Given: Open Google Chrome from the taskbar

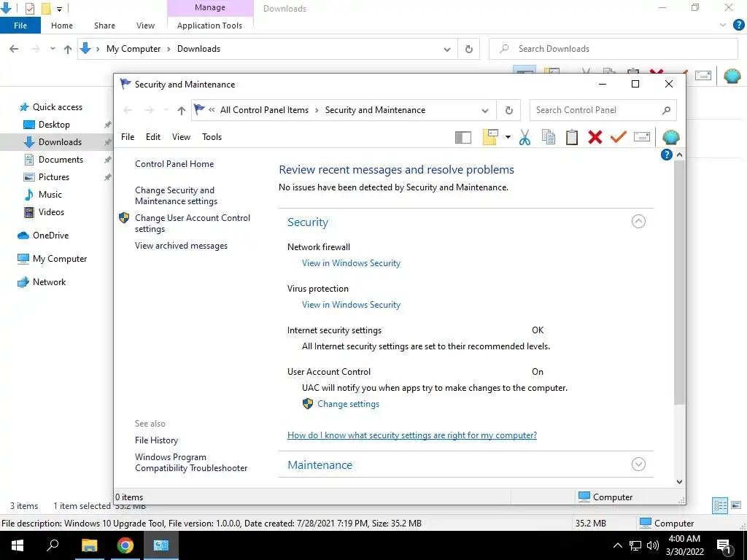Looking at the screenshot, I should pos(125,545).
